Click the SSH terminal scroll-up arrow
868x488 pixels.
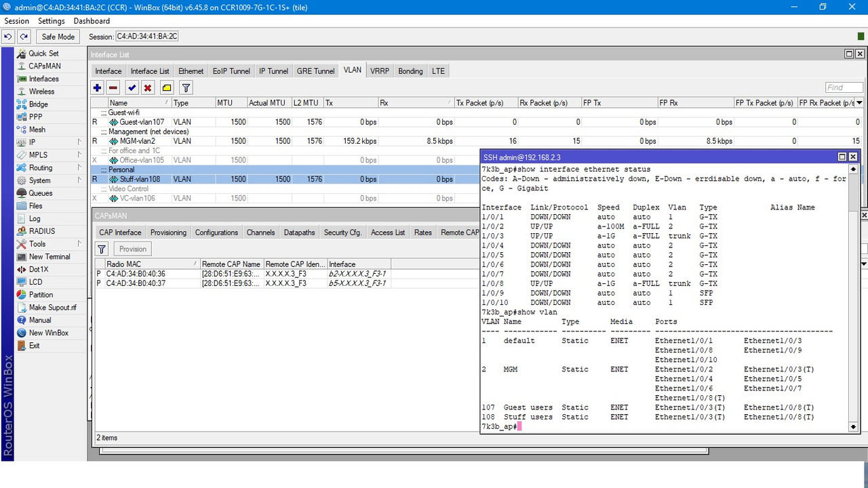853,169
